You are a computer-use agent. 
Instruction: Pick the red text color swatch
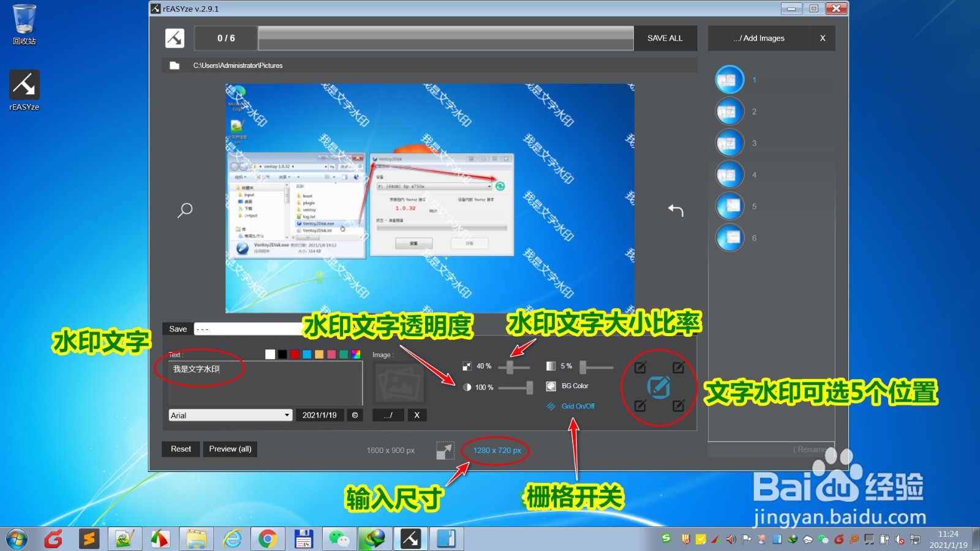pyautogui.click(x=295, y=354)
